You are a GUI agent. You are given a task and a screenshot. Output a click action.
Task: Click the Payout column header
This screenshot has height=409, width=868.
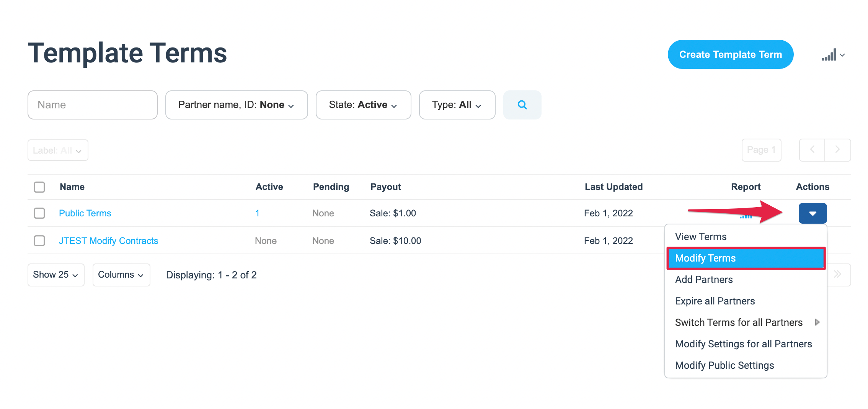[385, 187]
